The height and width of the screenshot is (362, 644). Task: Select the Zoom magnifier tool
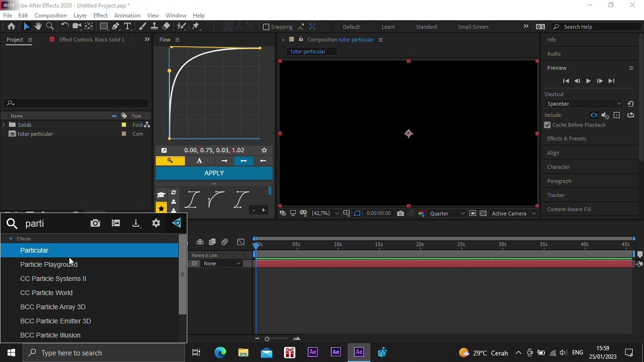(x=50, y=26)
